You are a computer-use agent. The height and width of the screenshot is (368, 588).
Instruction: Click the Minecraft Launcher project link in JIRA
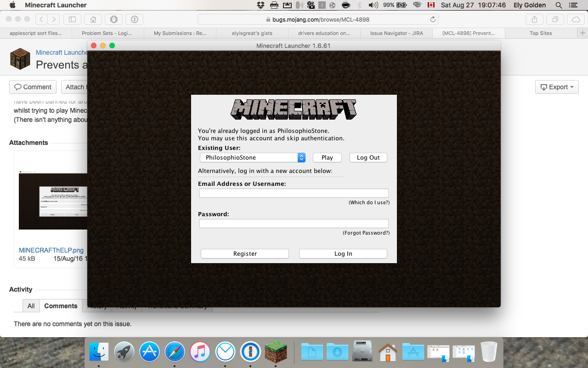(x=62, y=52)
